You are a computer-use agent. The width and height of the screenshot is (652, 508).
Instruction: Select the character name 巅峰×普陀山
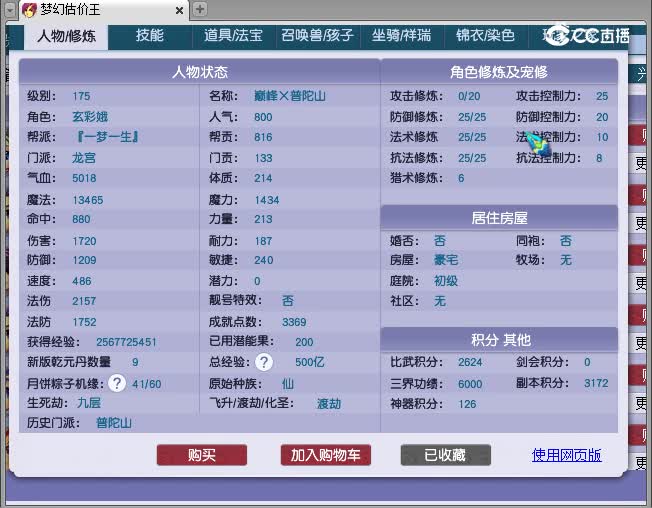click(x=290, y=96)
